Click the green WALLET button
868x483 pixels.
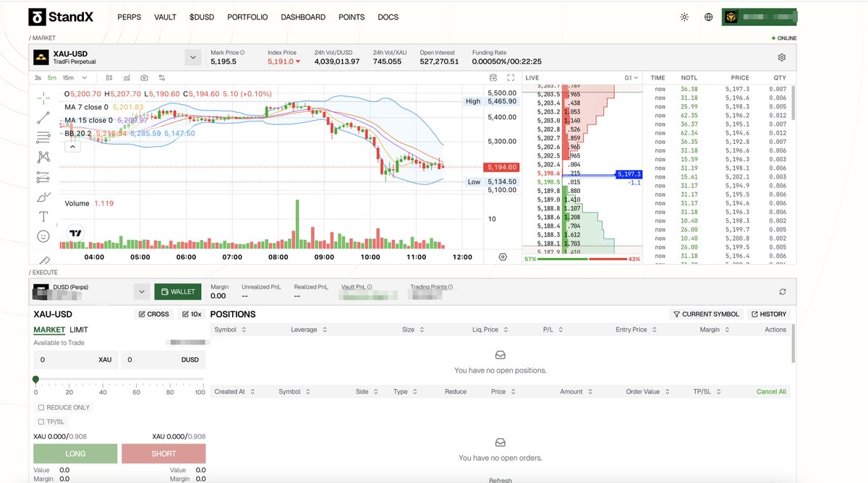coord(178,291)
